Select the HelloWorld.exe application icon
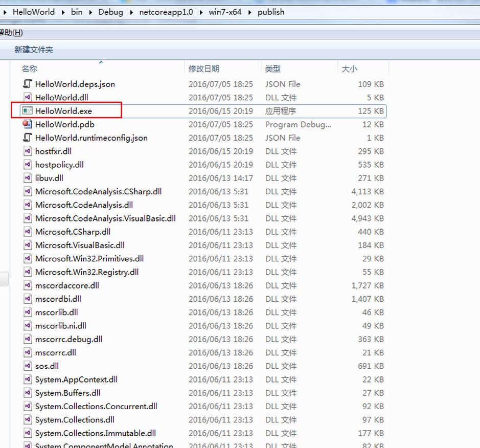The width and height of the screenshot is (480, 448). (x=27, y=111)
